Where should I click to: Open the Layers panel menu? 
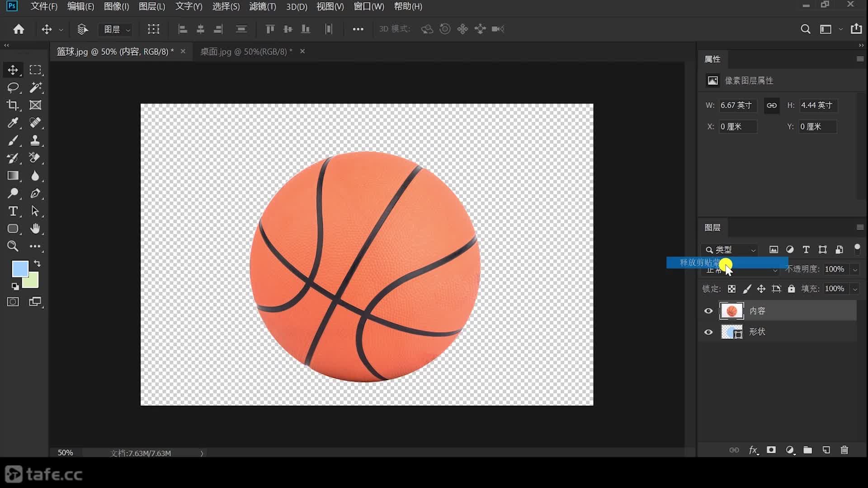860,227
